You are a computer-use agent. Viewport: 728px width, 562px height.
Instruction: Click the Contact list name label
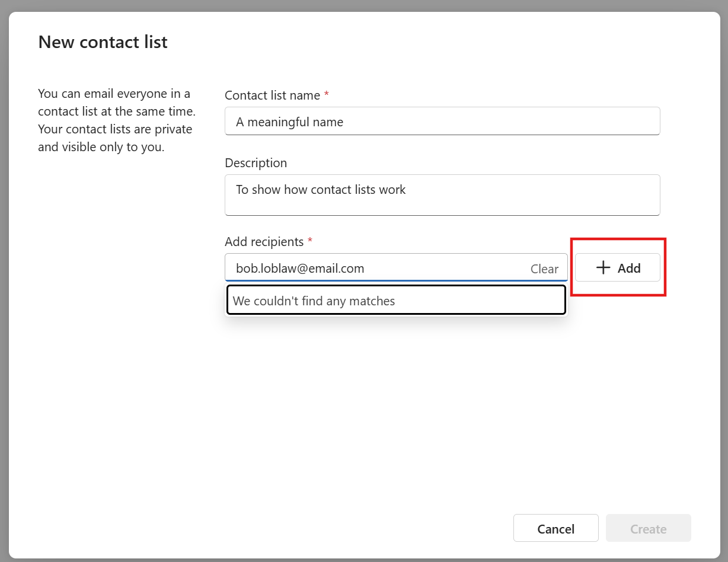pos(272,95)
